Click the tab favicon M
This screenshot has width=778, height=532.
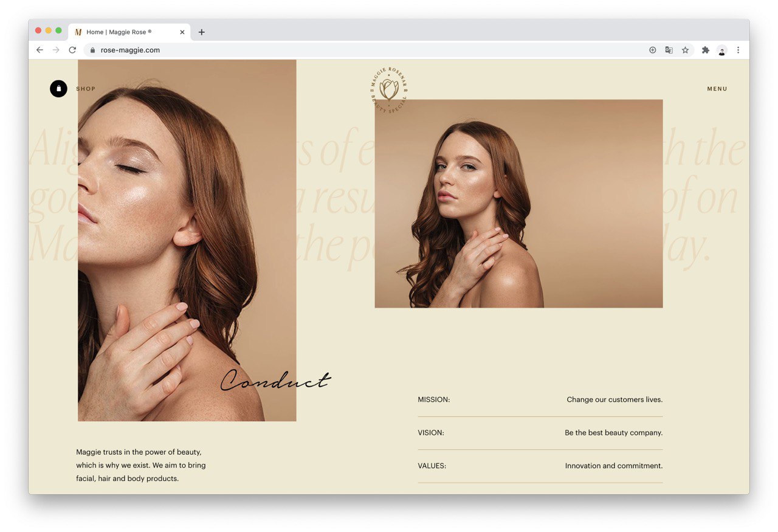[78, 32]
